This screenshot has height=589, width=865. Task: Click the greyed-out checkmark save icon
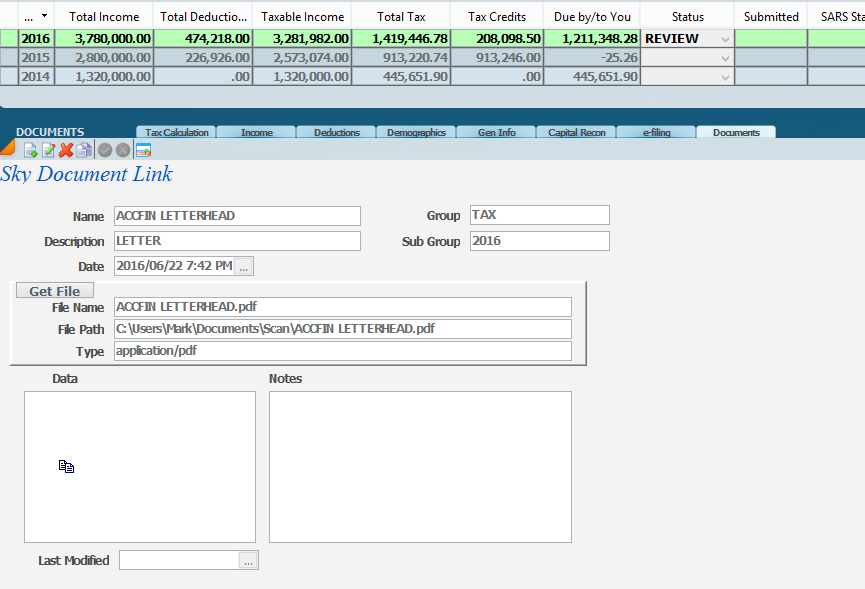[x=105, y=150]
